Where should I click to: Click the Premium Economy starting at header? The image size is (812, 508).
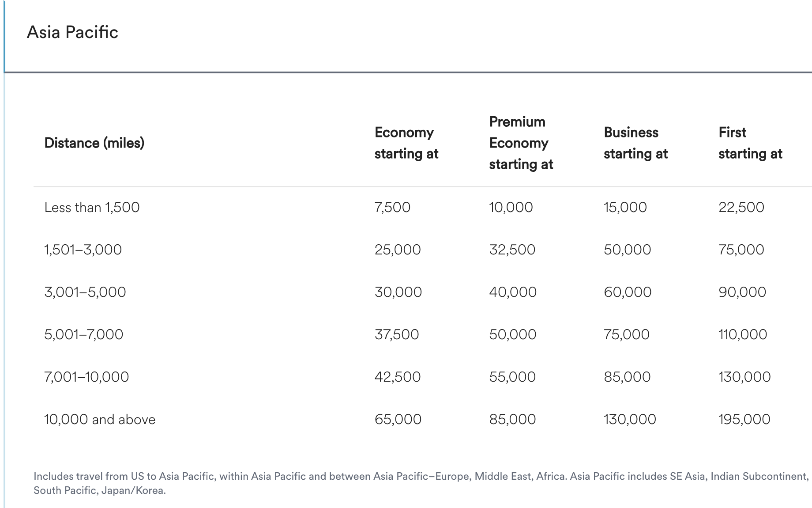click(x=521, y=143)
